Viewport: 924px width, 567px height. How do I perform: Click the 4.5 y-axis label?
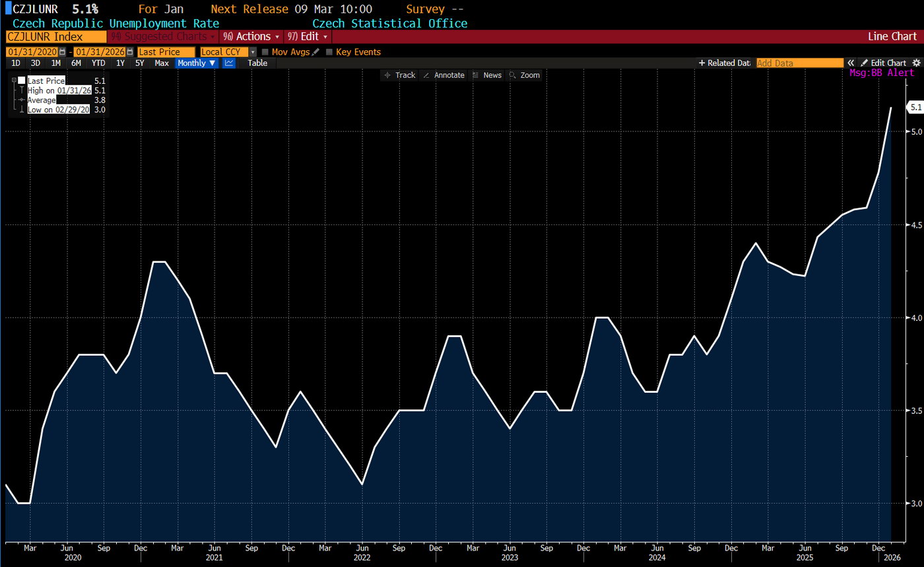tap(917, 224)
